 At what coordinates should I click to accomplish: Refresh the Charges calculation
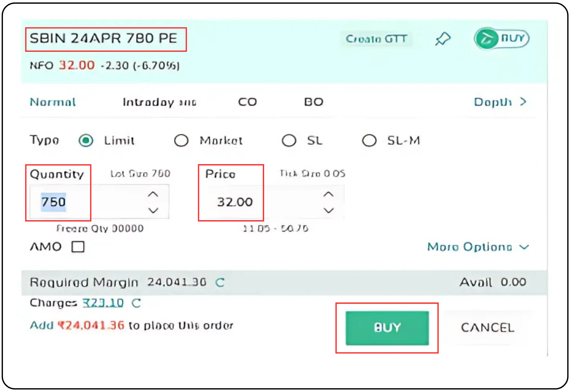136,304
